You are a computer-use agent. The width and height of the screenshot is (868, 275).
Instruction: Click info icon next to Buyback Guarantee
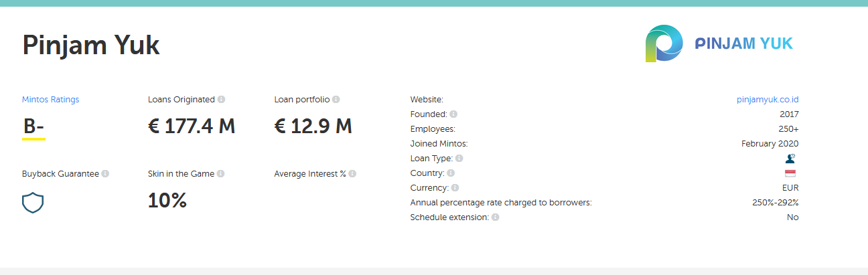(105, 174)
